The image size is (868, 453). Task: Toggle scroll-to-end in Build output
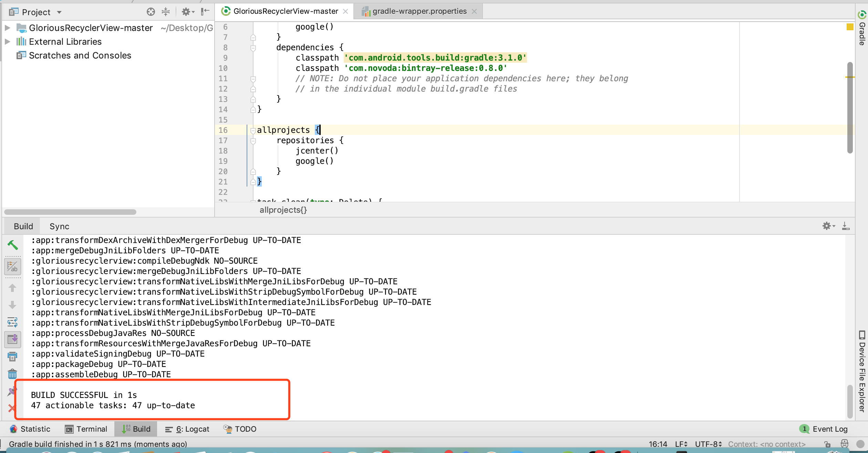(x=13, y=339)
